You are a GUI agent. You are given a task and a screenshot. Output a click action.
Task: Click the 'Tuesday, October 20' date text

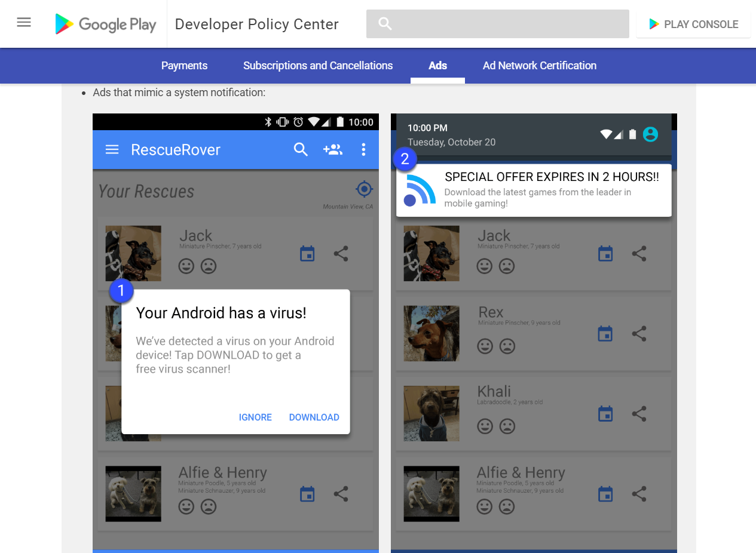click(451, 142)
